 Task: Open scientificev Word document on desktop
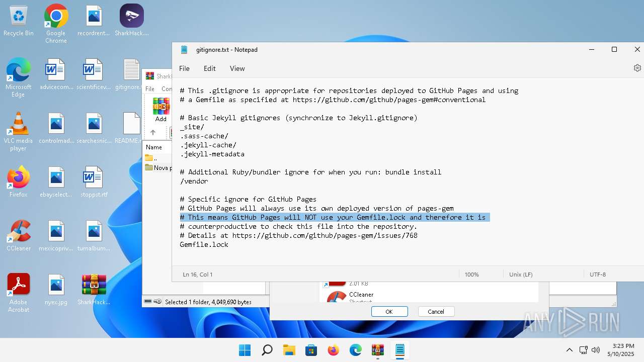tap(94, 74)
